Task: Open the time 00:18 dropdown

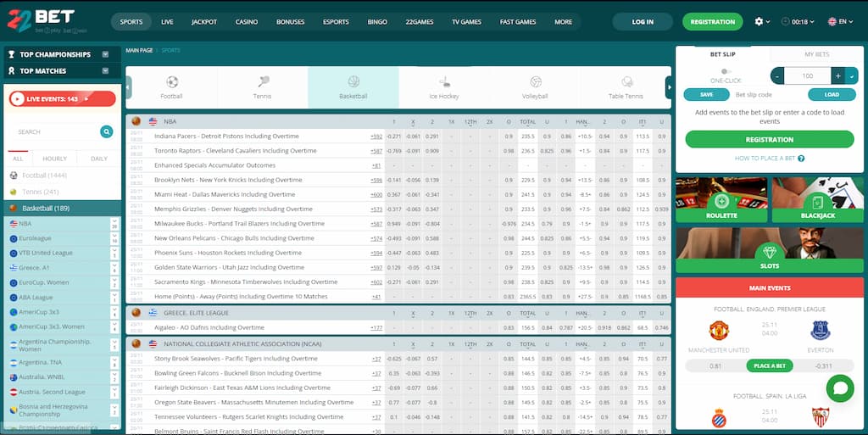Action: pos(798,21)
